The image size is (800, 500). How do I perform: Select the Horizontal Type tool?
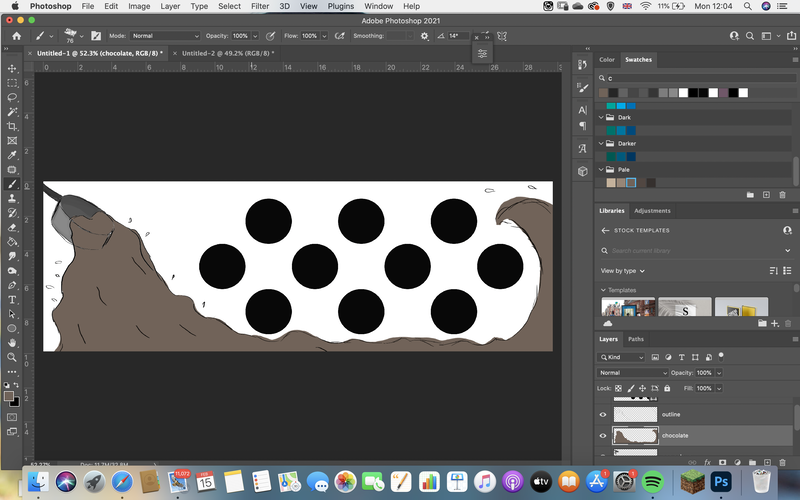(x=12, y=299)
